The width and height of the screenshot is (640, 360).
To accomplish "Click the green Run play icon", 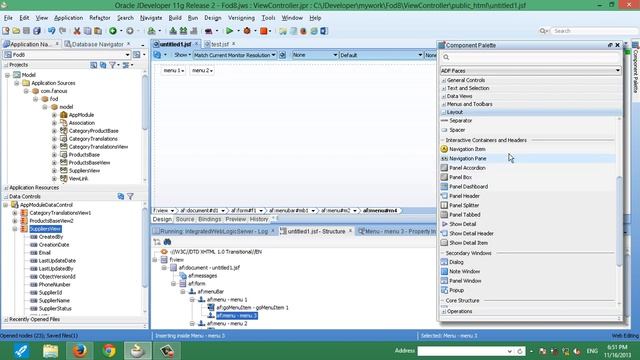I will 229,31.
